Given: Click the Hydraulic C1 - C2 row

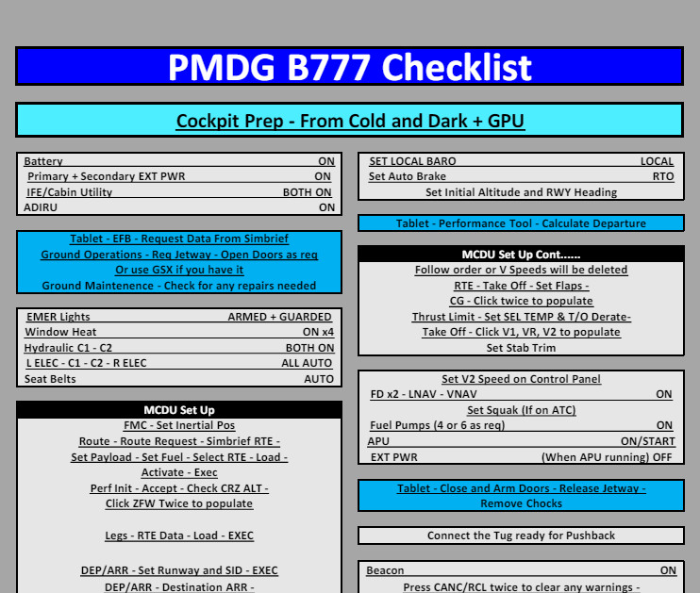Looking at the screenshot, I should [x=179, y=348].
